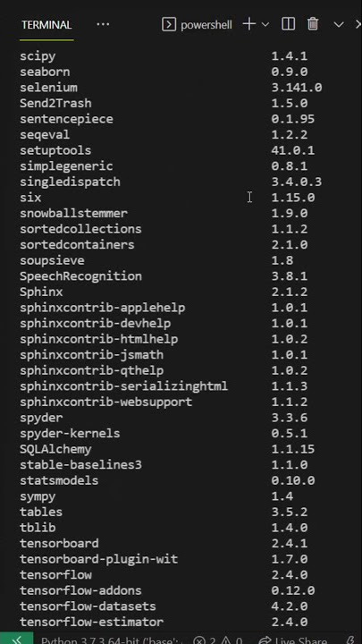
Task: Open the TERMINAL panel tab
Action: [46, 25]
